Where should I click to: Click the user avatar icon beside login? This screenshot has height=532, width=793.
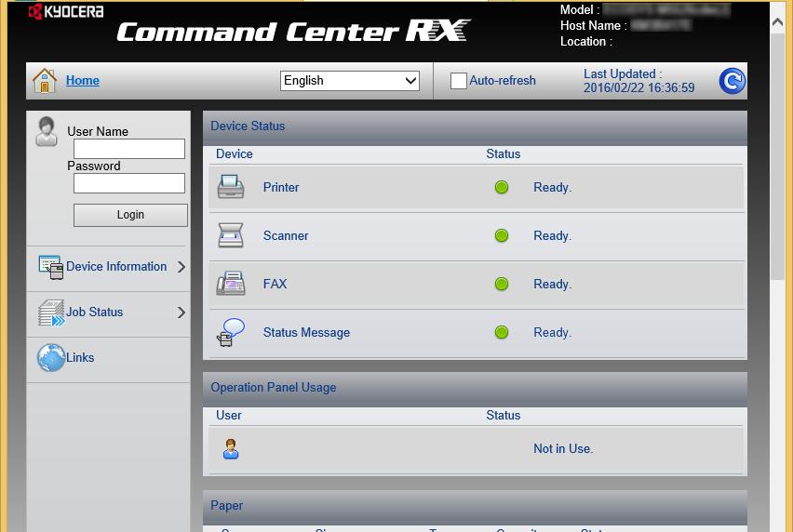[47, 131]
